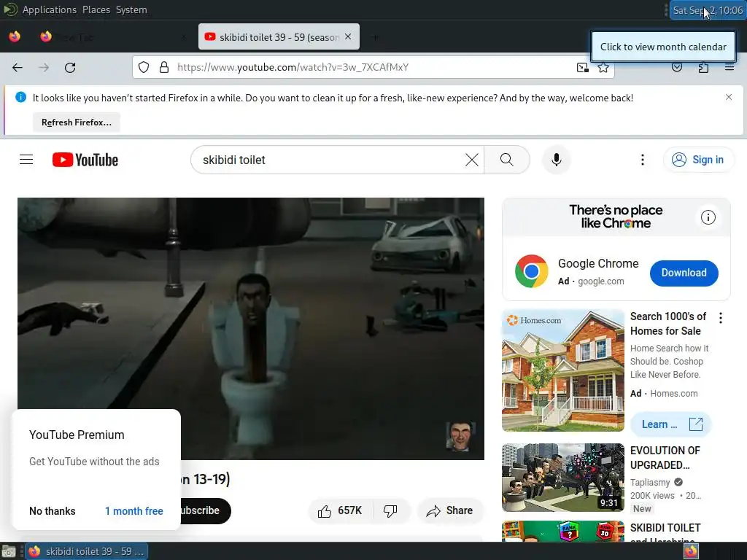Viewport: 747px width, 560px height.
Task: Like the video with thumbs up 657K
Action: click(340, 511)
